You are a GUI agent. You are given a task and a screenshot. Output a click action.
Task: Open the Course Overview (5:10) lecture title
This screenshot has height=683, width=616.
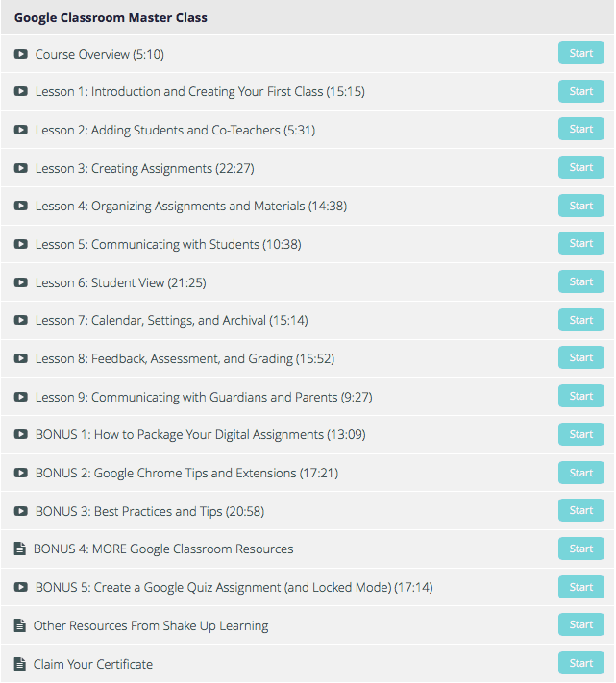(100, 54)
